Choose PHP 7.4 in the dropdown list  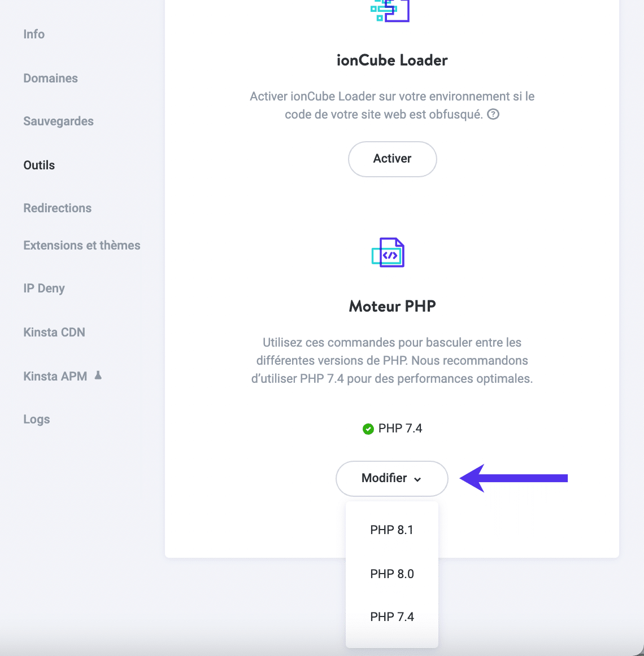point(392,616)
